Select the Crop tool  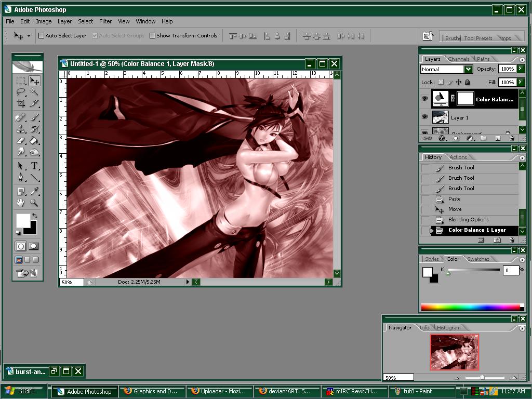click(x=21, y=103)
